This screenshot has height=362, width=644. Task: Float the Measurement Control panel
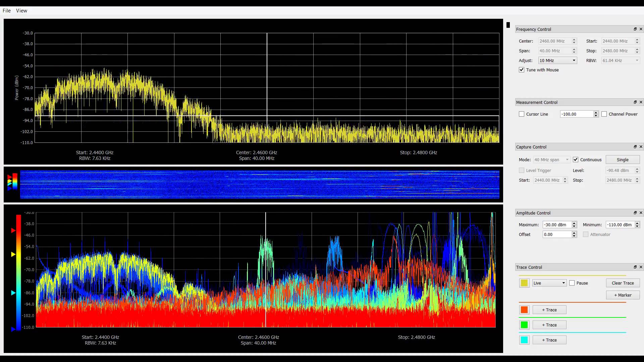(635, 102)
